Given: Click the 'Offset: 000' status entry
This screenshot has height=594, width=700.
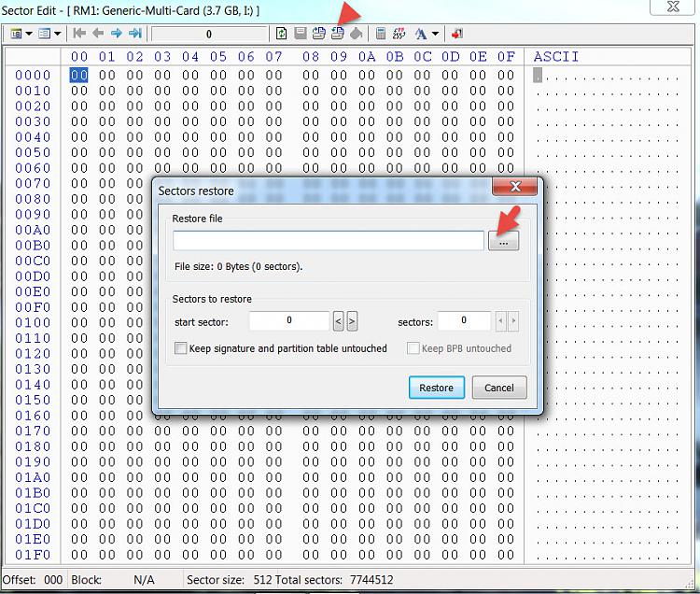Looking at the screenshot, I should coord(32,580).
